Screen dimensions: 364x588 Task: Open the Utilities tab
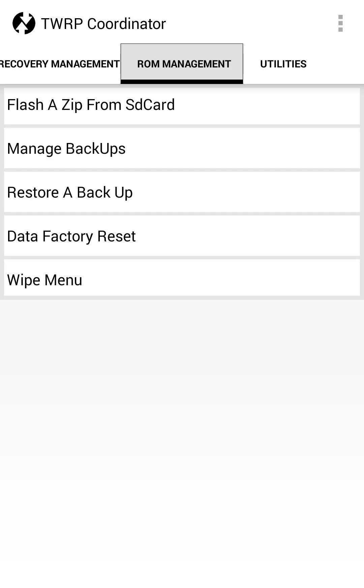[283, 64]
